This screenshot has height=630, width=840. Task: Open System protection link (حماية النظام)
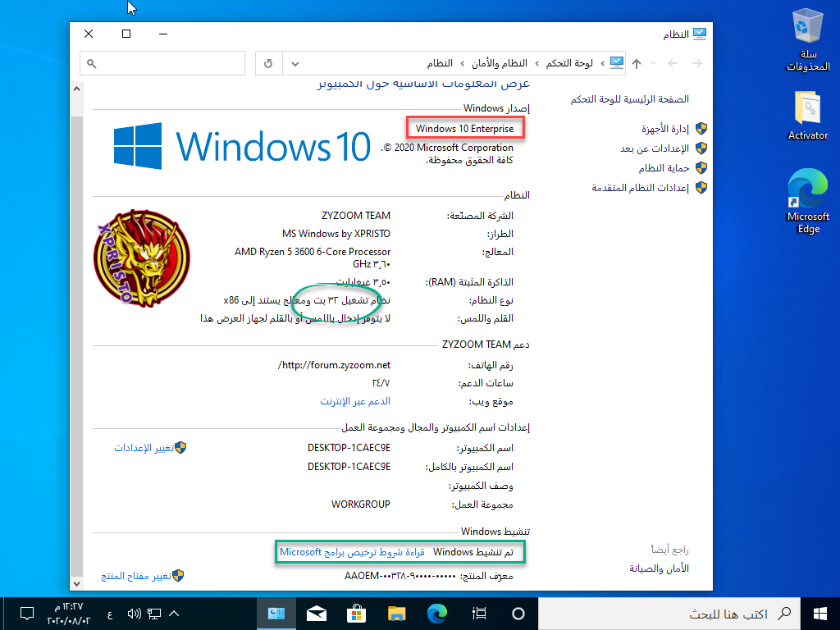(x=664, y=168)
